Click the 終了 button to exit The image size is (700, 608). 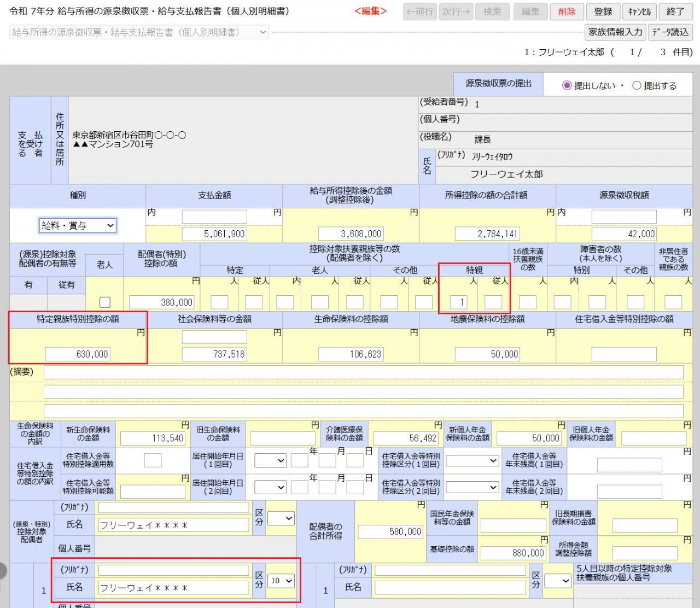pyautogui.click(x=675, y=11)
